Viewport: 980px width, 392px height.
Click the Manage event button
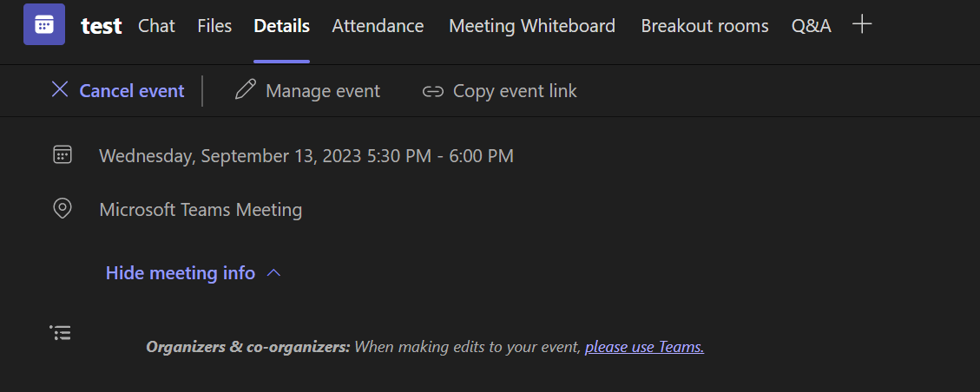click(322, 90)
